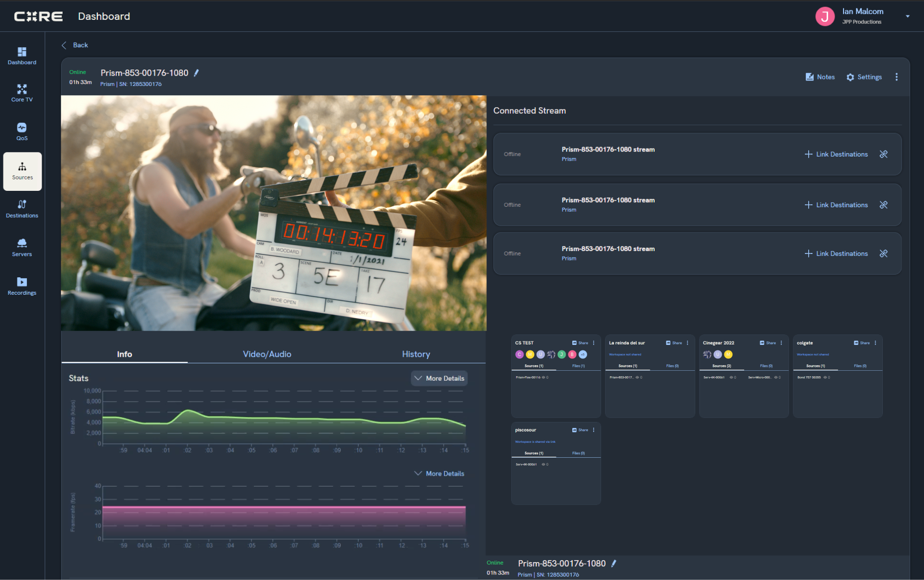Toggle the eye icon beside Prism-Flex-00116
Viewport: 924px width, 580px height.
(543, 378)
